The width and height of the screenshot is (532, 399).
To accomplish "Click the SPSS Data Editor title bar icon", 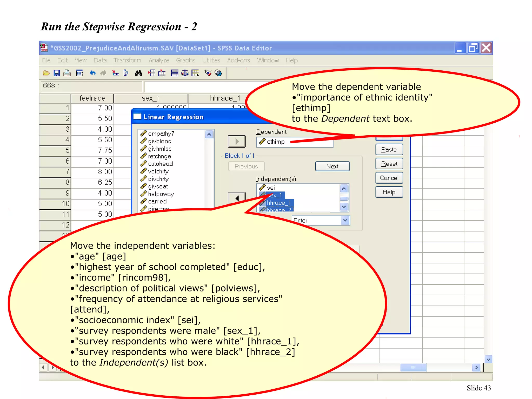I will tap(44, 48).
